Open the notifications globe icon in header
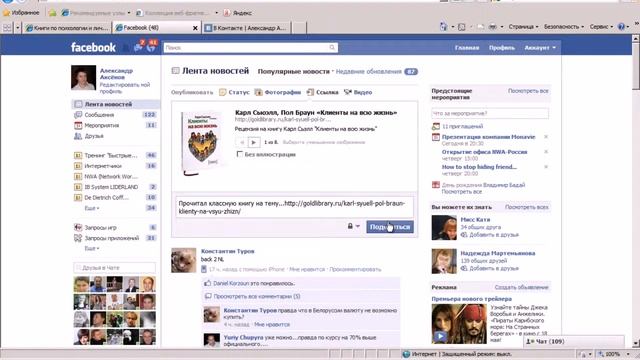The image size is (640, 360). 151,47
